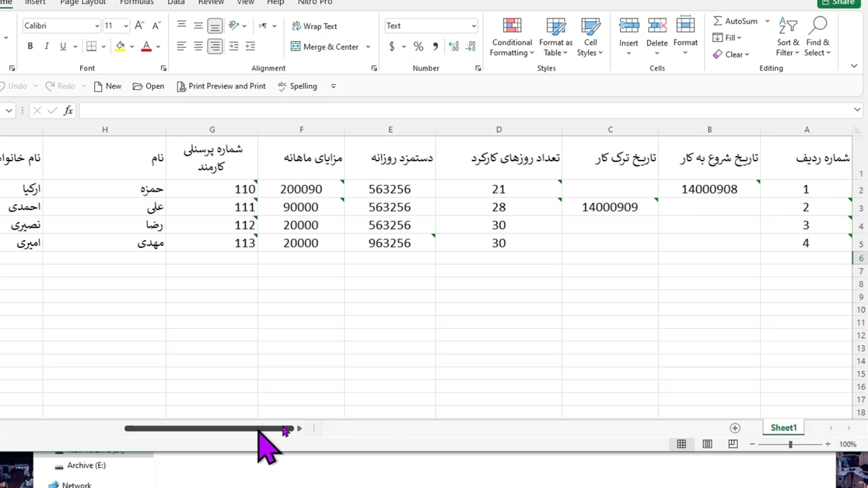This screenshot has height=488, width=868.
Task: Click the Insert Function fx icon
Action: point(68,110)
